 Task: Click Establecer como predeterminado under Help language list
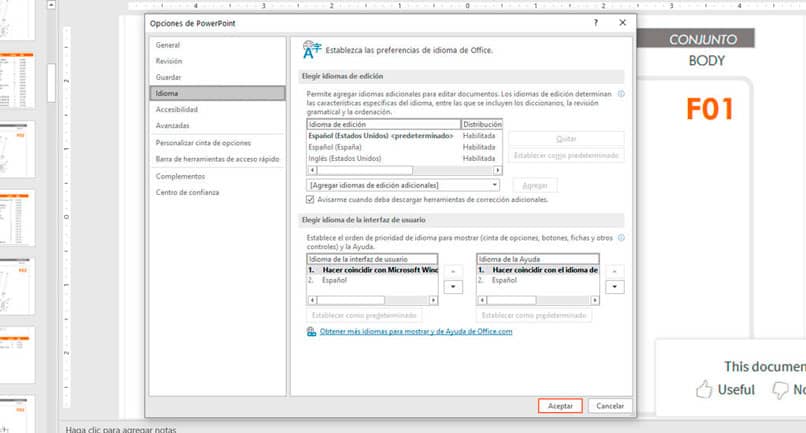[x=534, y=315]
